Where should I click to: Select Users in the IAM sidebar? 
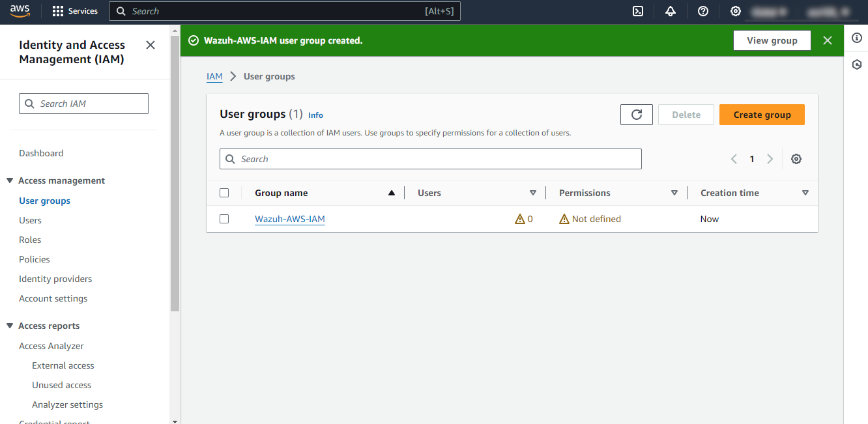pyautogui.click(x=29, y=220)
